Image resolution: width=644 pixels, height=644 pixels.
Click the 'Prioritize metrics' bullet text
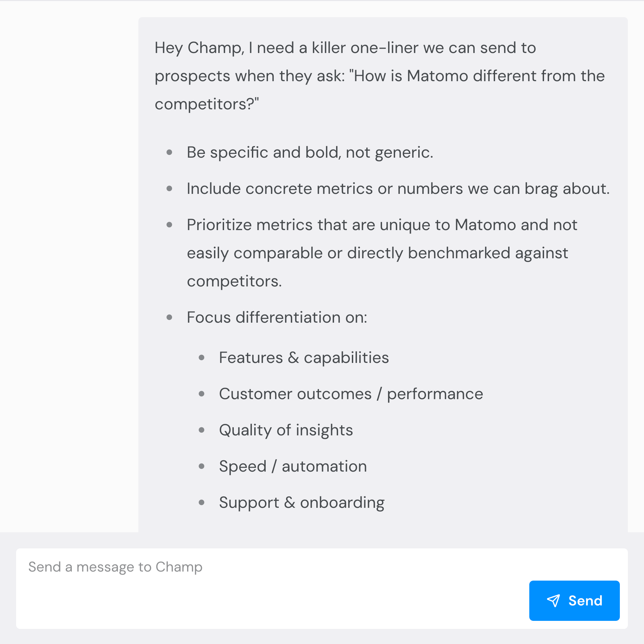coord(382,225)
